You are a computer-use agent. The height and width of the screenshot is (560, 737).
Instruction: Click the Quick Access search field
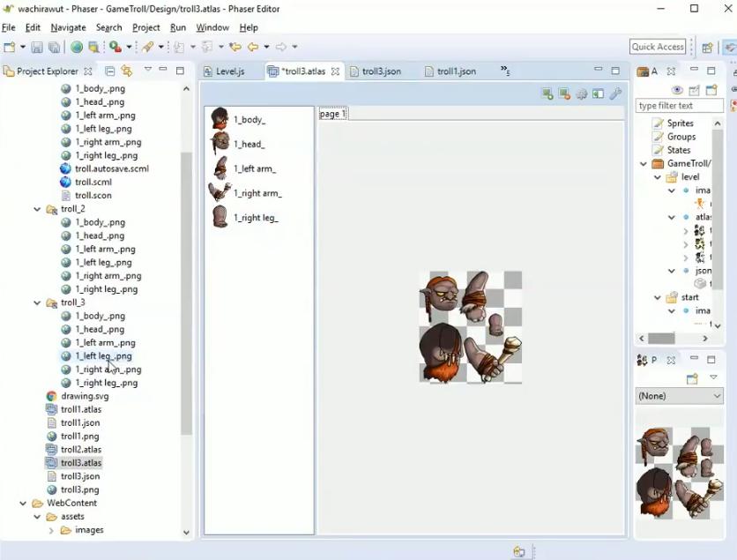coord(658,47)
